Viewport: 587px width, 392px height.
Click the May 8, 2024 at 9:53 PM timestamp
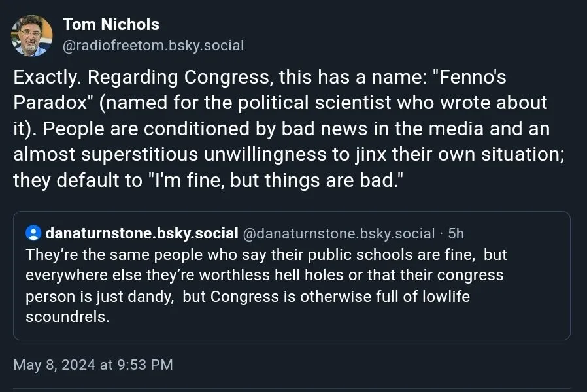93,365
